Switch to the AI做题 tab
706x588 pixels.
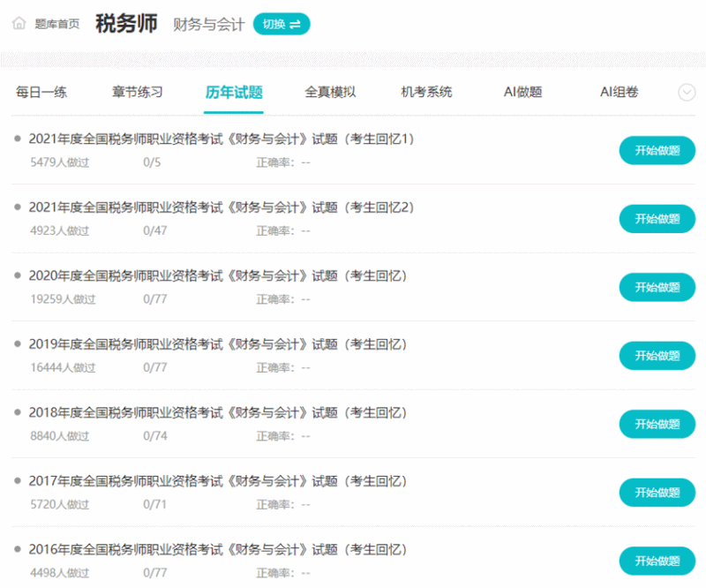pyautogui.click(x=522, y=92)
